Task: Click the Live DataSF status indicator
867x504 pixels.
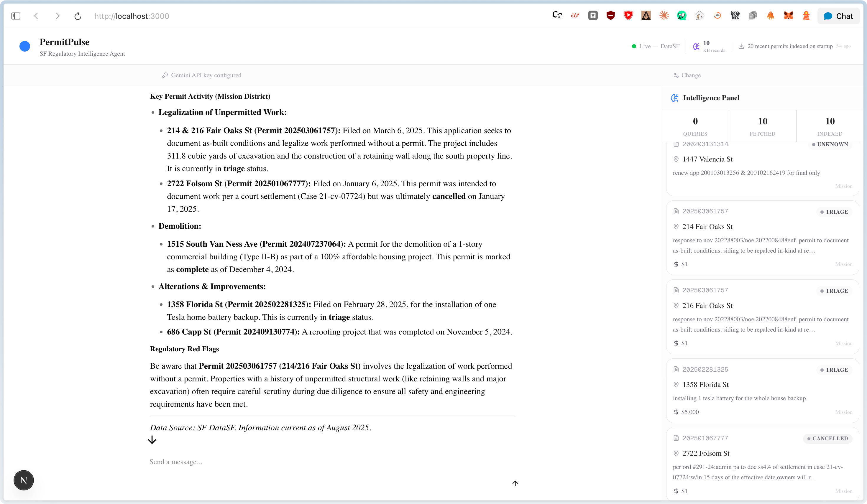Action: click(x=656, y=46)
